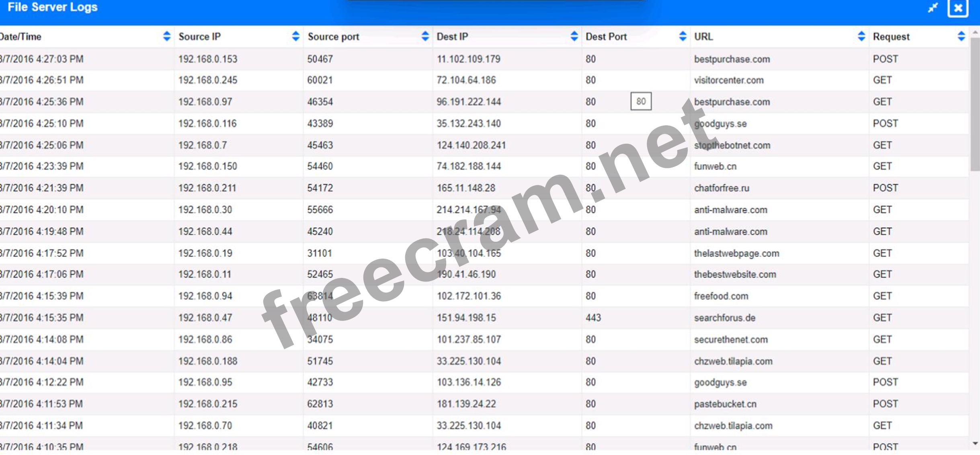Click the URL column header text
This screenshot has width=980, height=455.
click(x=703, y=37)
